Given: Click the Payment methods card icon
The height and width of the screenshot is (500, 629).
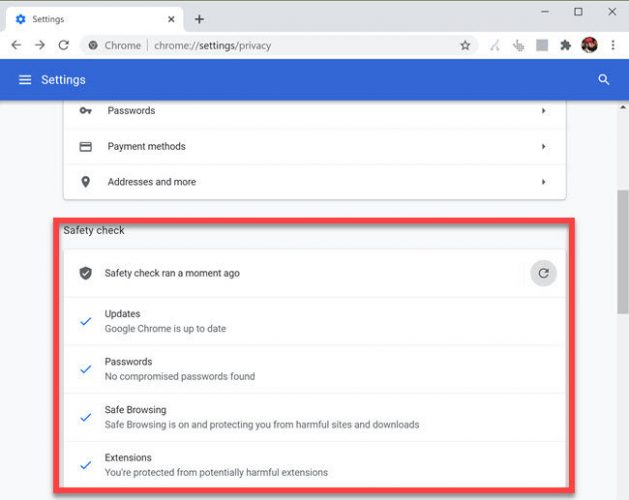Looking at the screenshot, I should (85, 146).
